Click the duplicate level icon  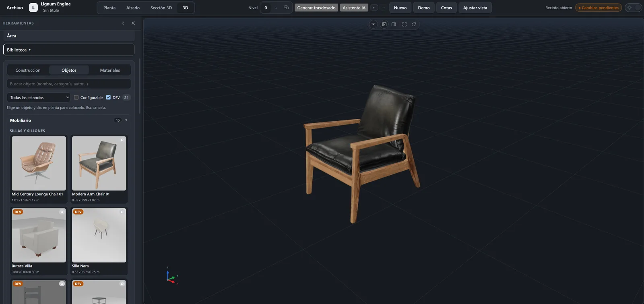(x=287, y=8)
